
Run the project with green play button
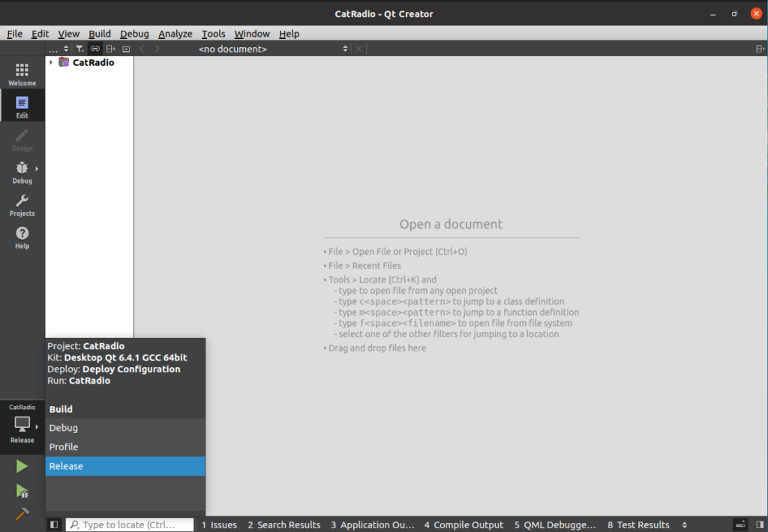click(22, 466)
